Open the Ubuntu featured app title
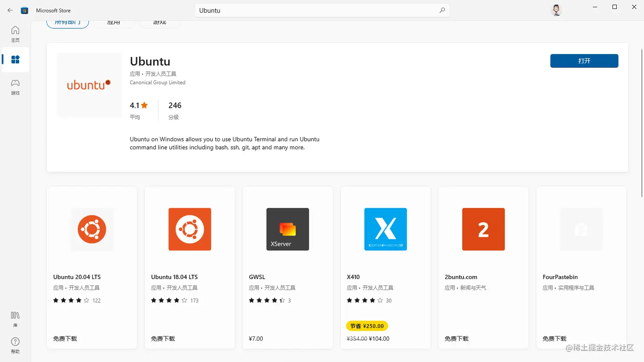 point(150,61)
